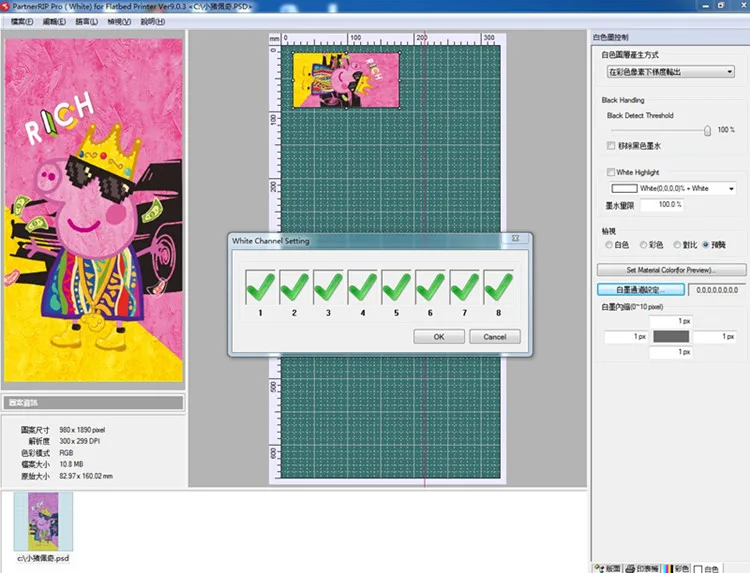Open the 語言(L) language menu

click(x=87, y=22)
